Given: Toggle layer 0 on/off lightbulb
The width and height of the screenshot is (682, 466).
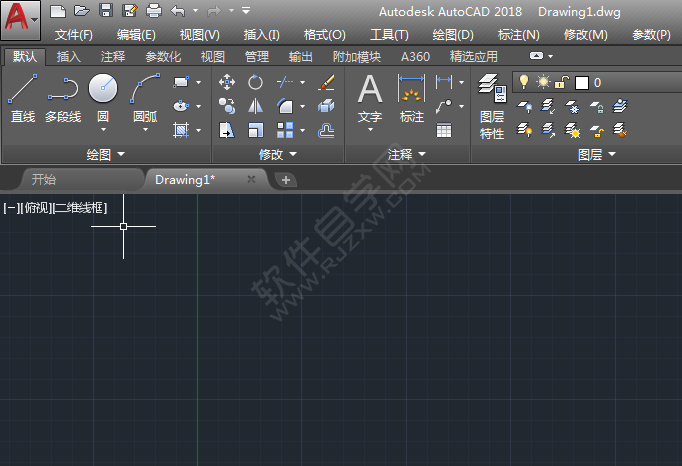Looking at the screenshot, I should click(524, 82).
